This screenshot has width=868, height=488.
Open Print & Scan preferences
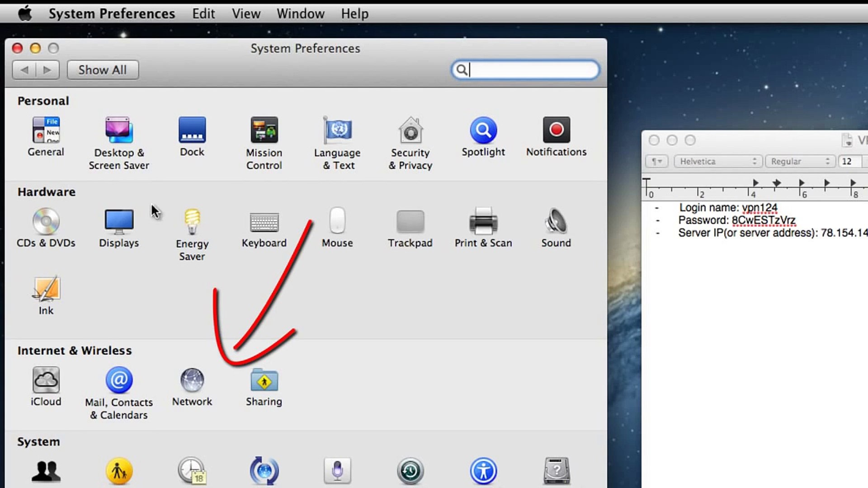(483, 222)
